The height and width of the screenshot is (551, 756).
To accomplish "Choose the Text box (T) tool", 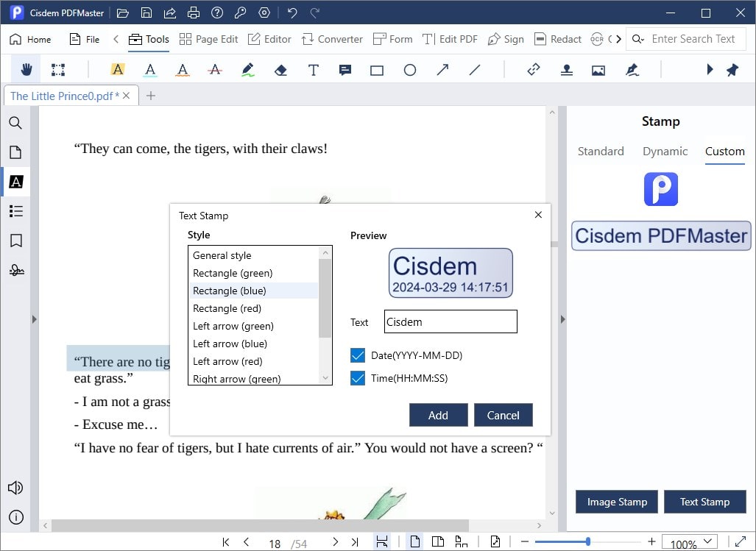I will pos(314,71).
